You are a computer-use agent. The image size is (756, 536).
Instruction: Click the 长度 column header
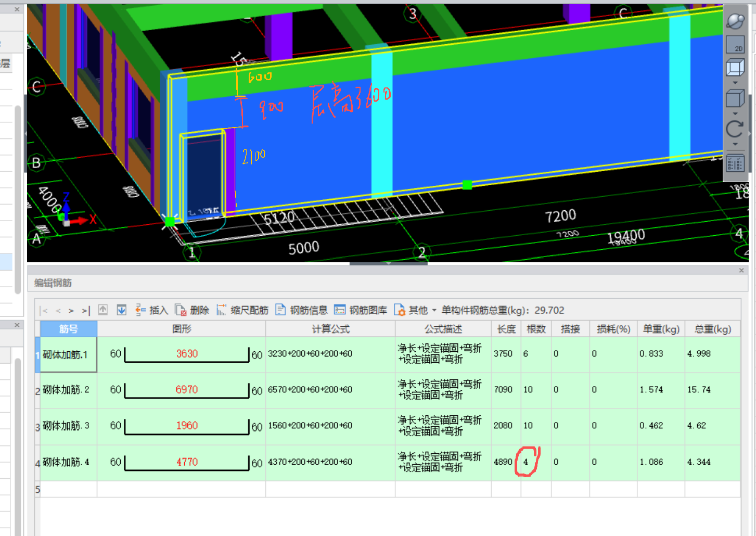click(506, 329)
